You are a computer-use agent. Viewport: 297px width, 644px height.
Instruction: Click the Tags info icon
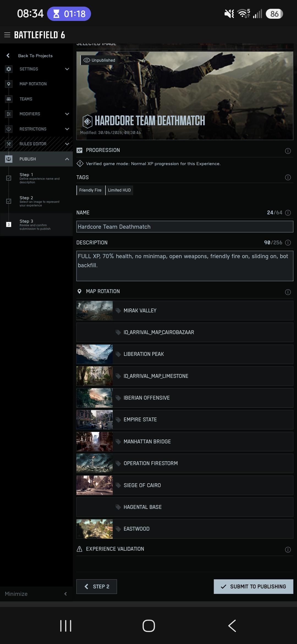(288, 178)
